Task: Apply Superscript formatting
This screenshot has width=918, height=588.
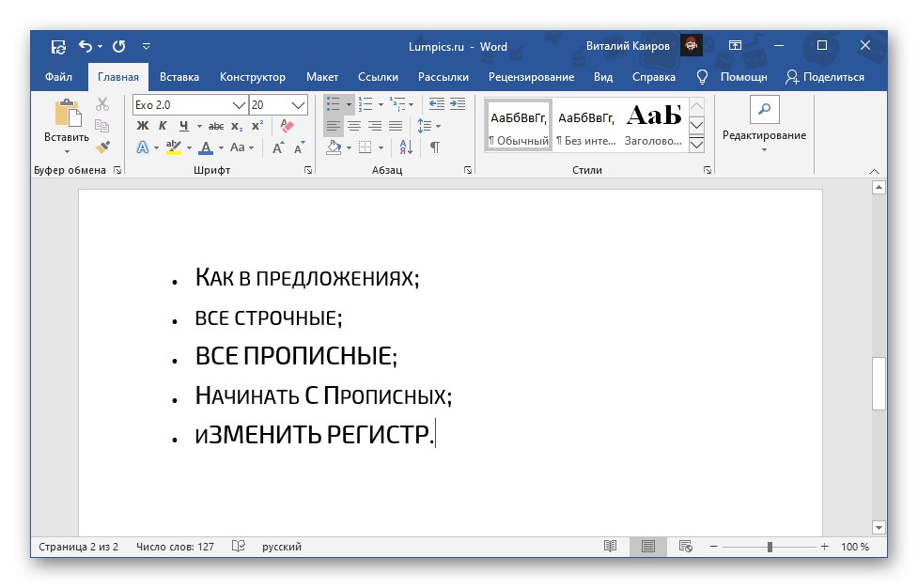Action: click(257, 125)
